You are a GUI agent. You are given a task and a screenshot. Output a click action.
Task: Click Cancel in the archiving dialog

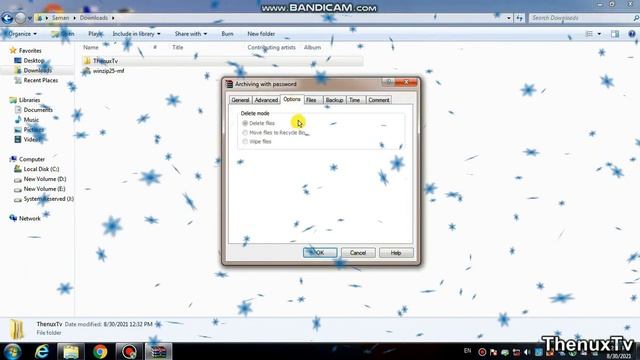tap(358, 253)
